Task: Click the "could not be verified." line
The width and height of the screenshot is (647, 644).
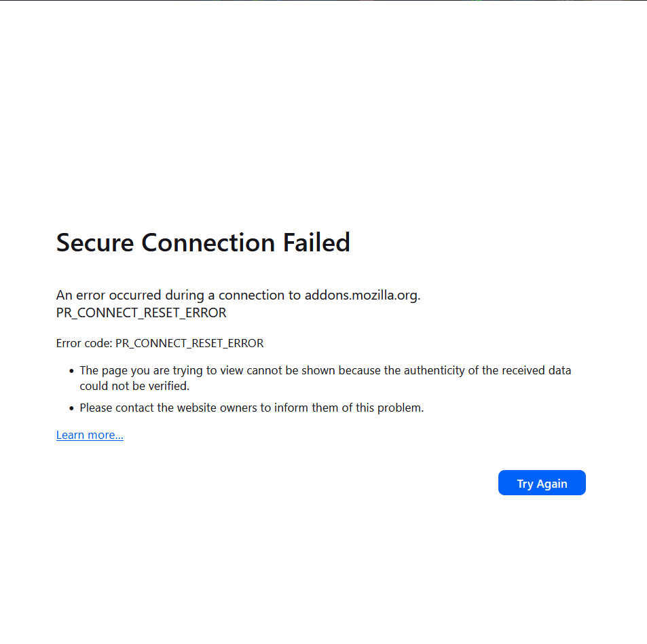Action: [134, 387]
